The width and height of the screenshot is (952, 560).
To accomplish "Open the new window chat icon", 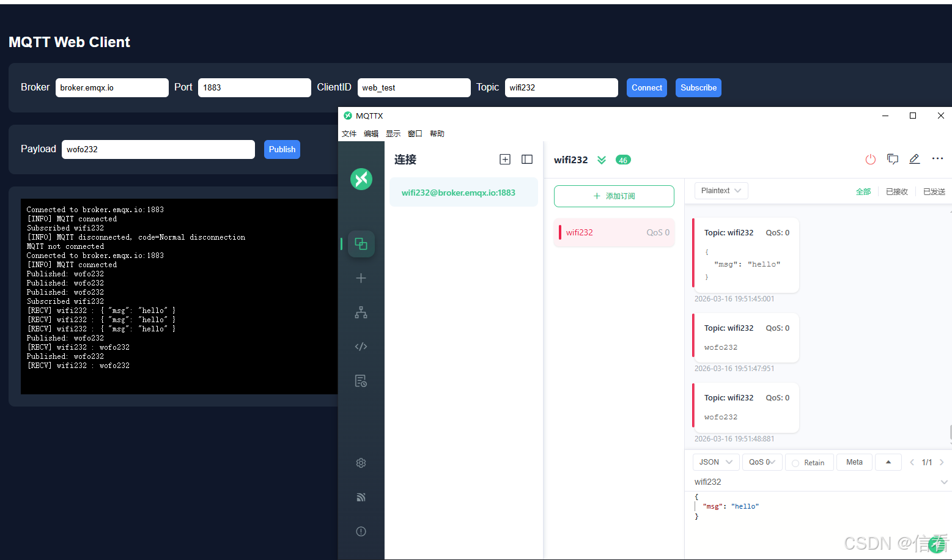I will pyautogui.click(x=893, y=159).
